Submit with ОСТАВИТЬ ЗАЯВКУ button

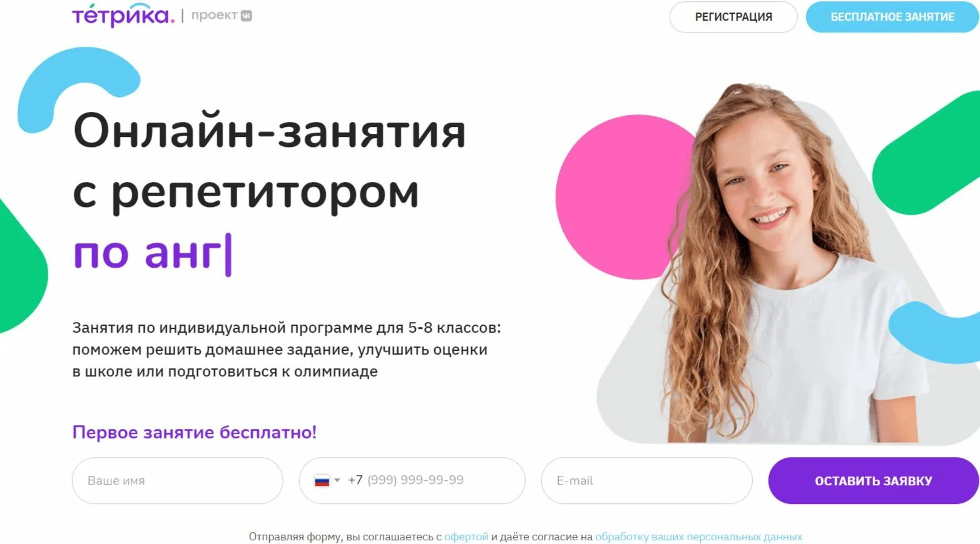tap(874, 480)
